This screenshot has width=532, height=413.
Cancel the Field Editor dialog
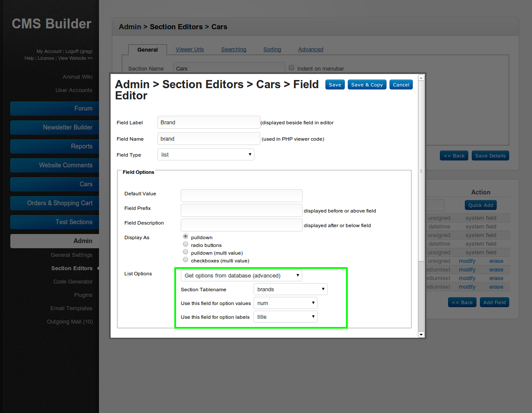(x=401, y=85)
